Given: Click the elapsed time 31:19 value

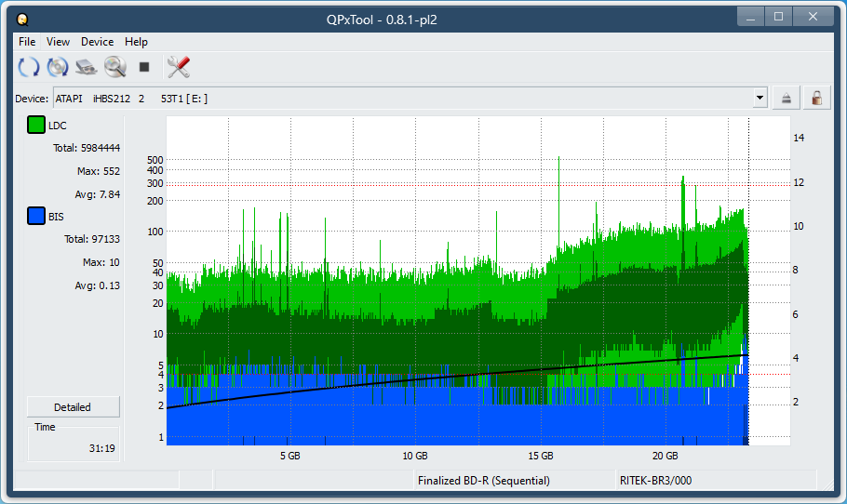Looking at the screenshot, I should click(x=102, y=448).
